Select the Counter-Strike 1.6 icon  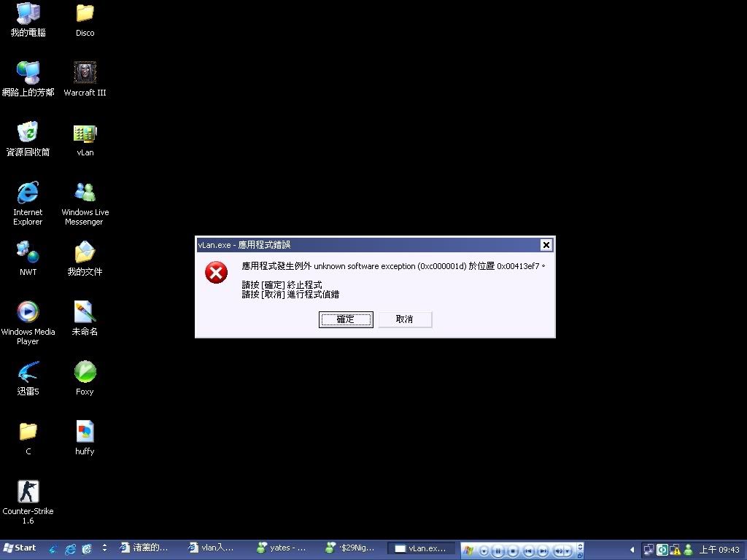point(28,491)
